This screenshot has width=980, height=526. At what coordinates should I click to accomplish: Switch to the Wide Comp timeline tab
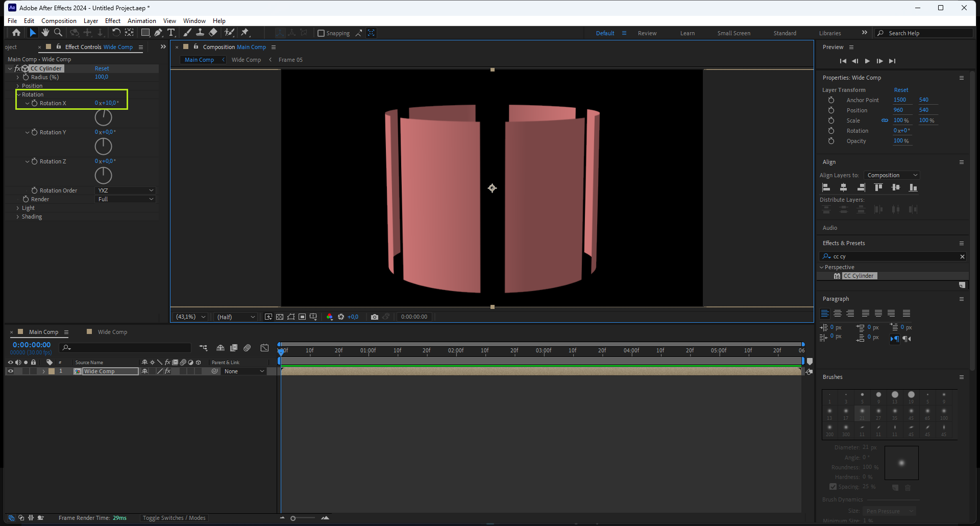coord(112,332)
